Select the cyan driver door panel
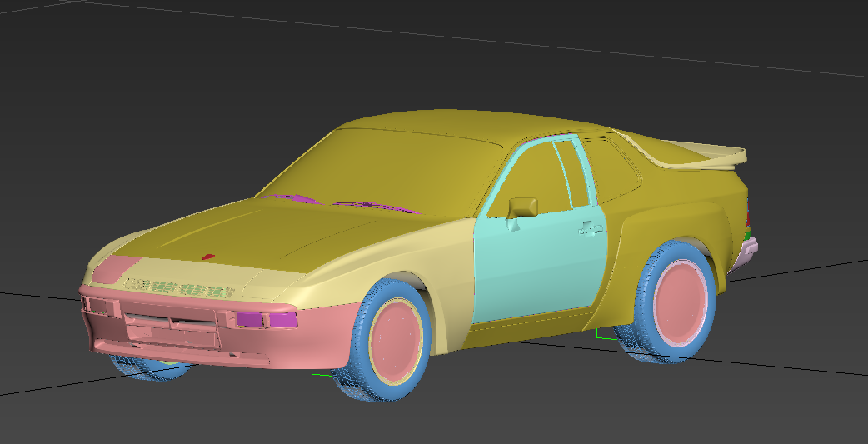Image resolution: width=868 pixels, height=444 pixels. tap(540, 266)
